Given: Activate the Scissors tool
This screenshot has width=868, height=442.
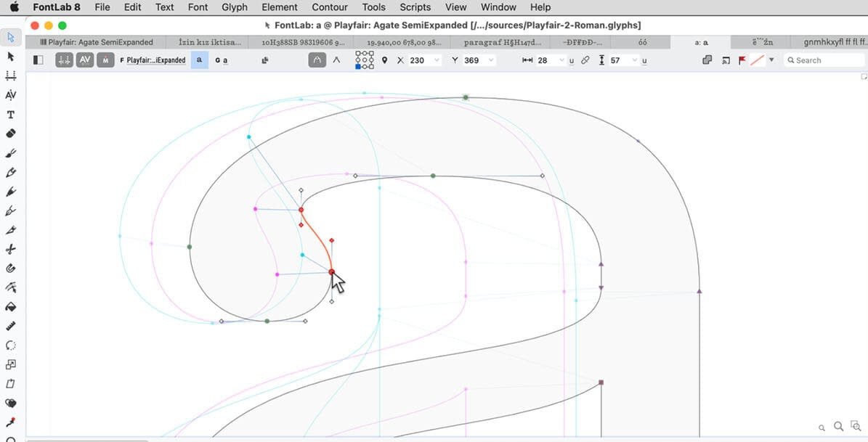Looking at the screenshot, I should click(x=10, y=250).
